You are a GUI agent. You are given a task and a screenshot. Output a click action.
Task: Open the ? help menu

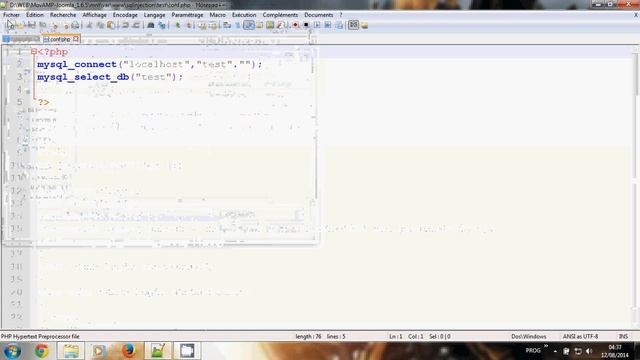(341, 15)
